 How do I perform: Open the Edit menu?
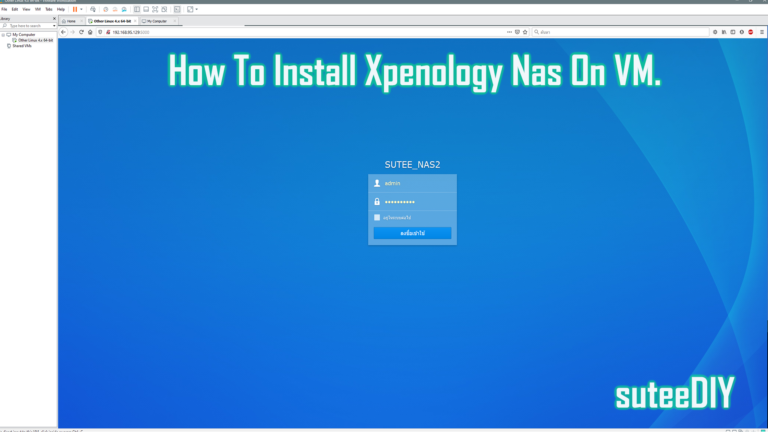(x=15, y=9)
